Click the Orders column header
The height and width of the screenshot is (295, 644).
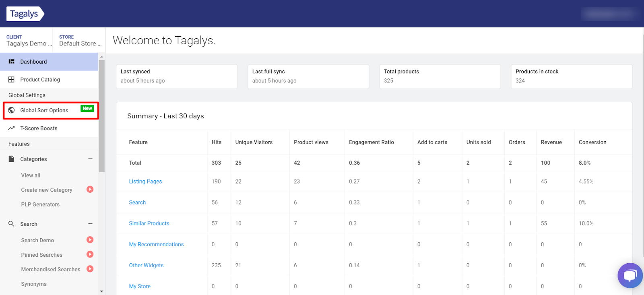pos(517,142)
